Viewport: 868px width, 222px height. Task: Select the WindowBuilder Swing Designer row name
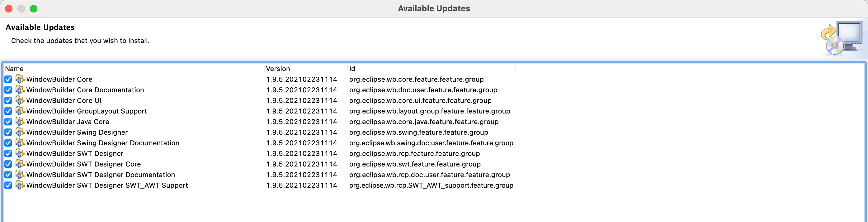pyautogui.click(x=77, y=132)
